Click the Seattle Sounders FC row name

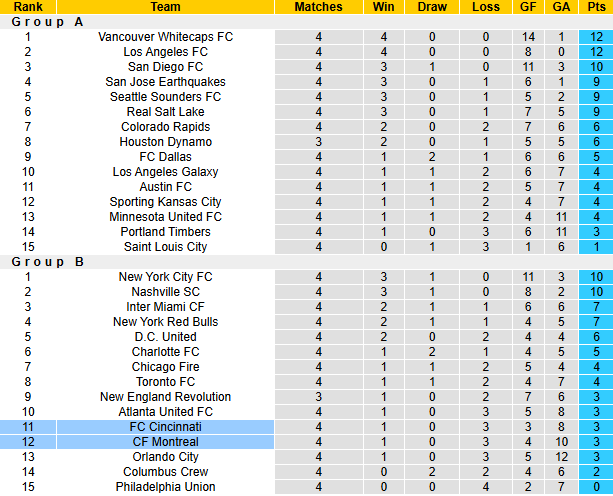coord(165,97)
